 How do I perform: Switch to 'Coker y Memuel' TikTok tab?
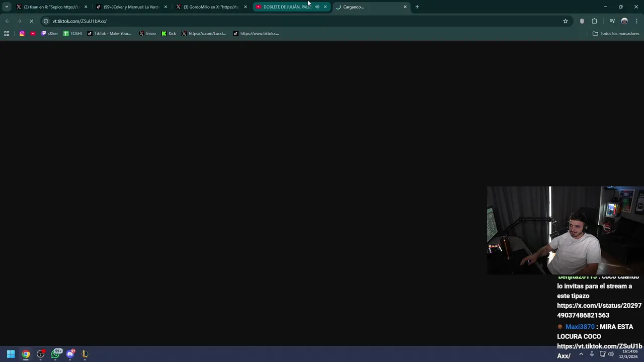[132, 7]
